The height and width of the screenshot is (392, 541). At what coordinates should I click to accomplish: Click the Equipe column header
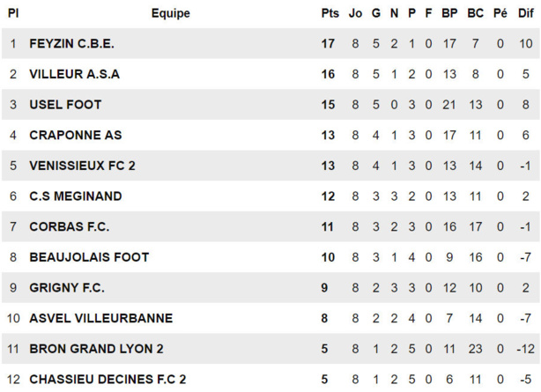[170, 13]
